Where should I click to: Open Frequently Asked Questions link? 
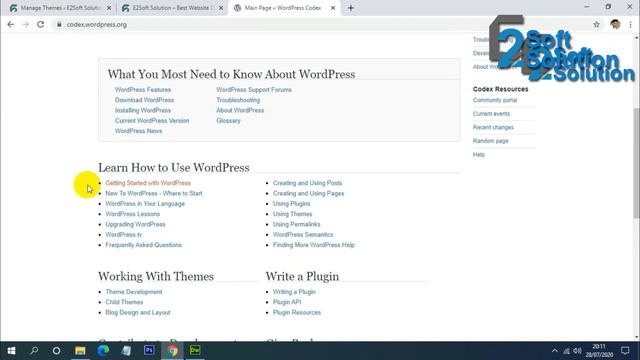[x=144, y=245]
